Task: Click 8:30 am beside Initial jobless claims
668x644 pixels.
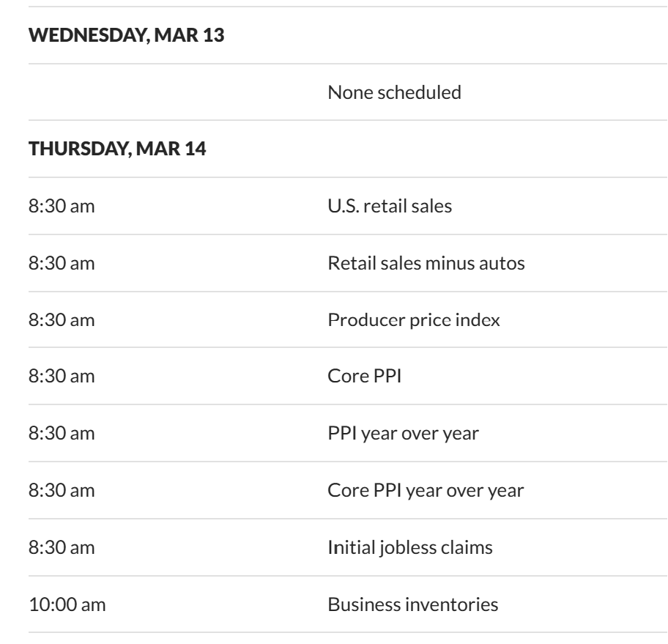Action: coord(61,547)
